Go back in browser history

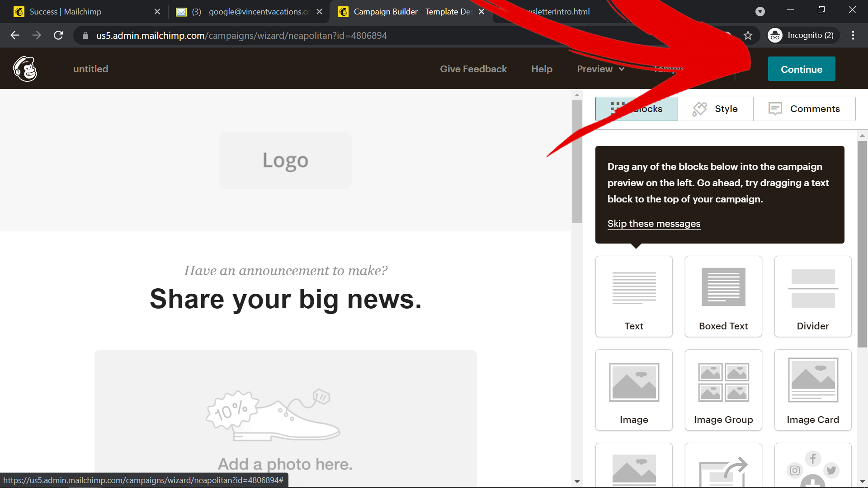coord(15,35)
